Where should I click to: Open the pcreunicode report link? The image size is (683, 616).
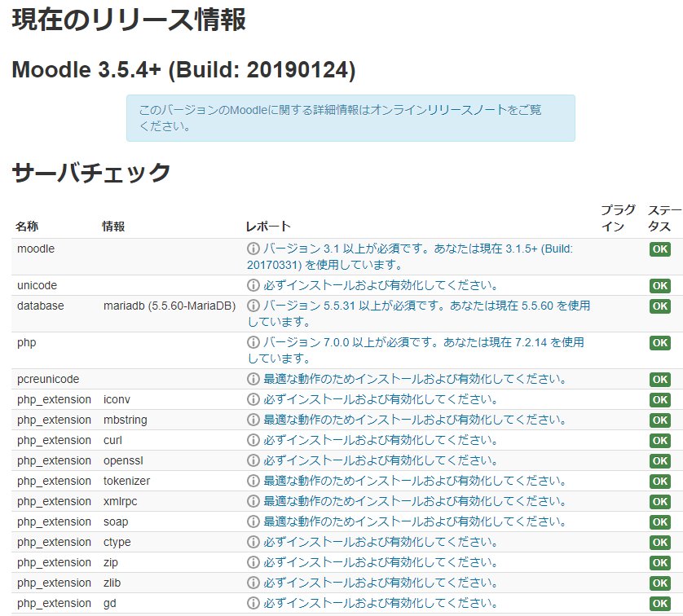pos(414,379)
